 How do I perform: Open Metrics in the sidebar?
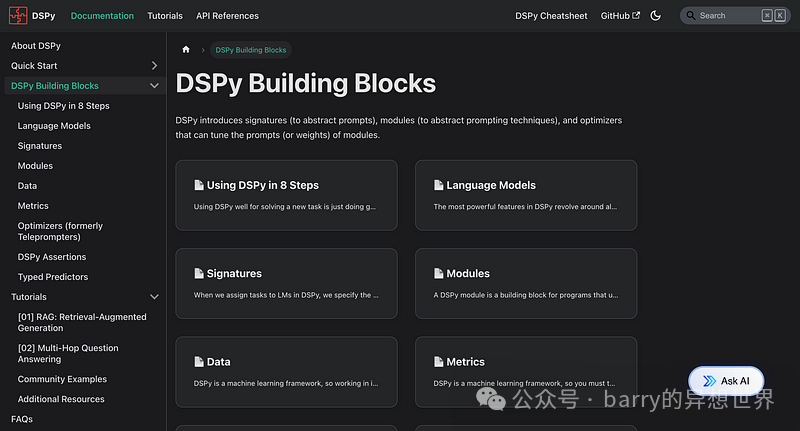pos(33,206)
